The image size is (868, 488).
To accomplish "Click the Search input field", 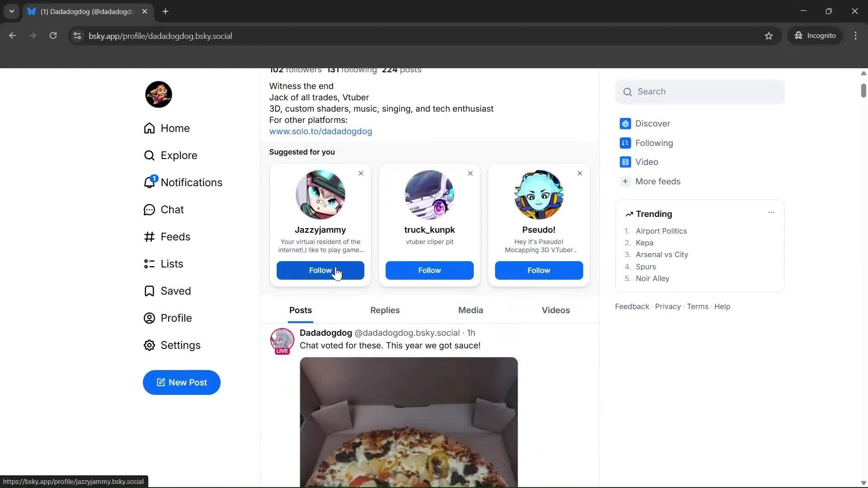I will [x=699, y=92].
